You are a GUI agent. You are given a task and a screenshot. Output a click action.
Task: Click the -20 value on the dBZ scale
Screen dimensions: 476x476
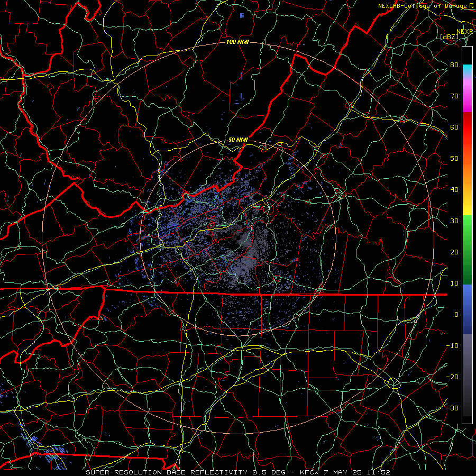click(x=452, y=377)
